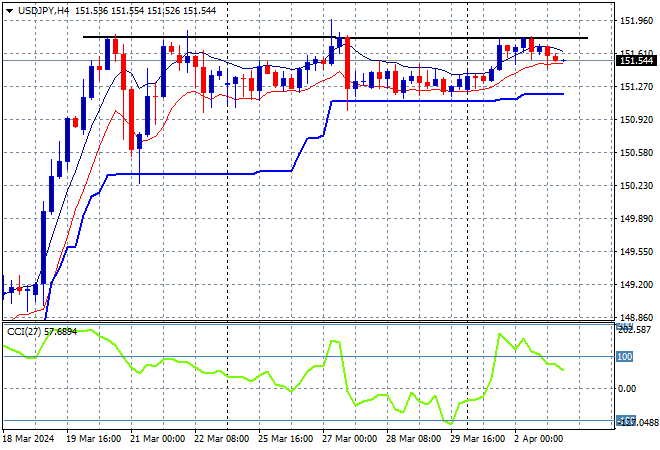Click the 27 Mar 00:00 time label
The width and height of the screenshot is (660, 450).
click(349, 439)
